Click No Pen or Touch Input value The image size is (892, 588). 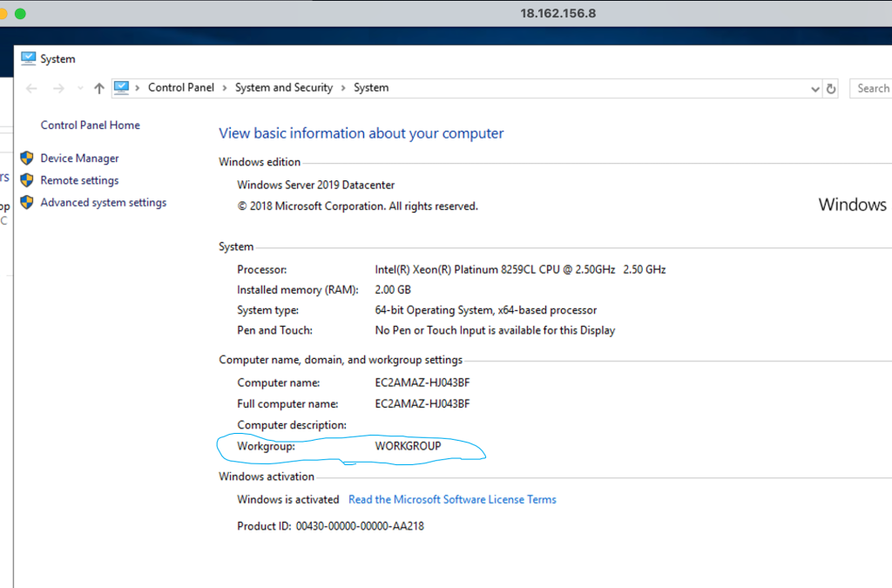point(495,330)
